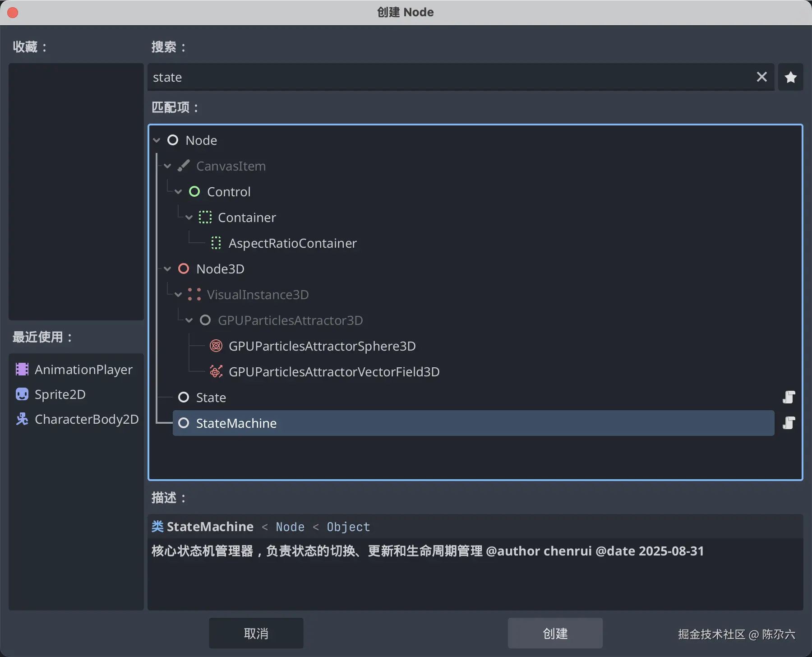Click the GPUParticlesAttractorVectorField3D icon

tap(216, 372)
